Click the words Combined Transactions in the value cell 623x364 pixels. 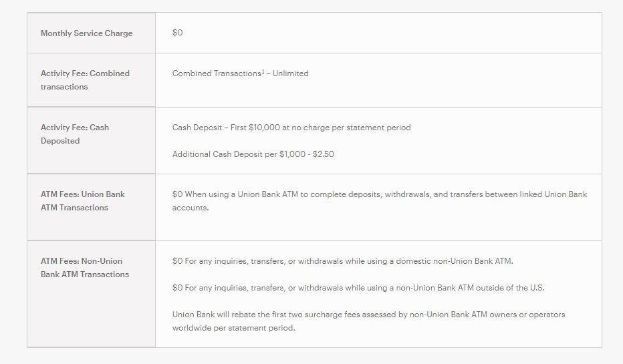pyautogui.click(x=217, y=73)
